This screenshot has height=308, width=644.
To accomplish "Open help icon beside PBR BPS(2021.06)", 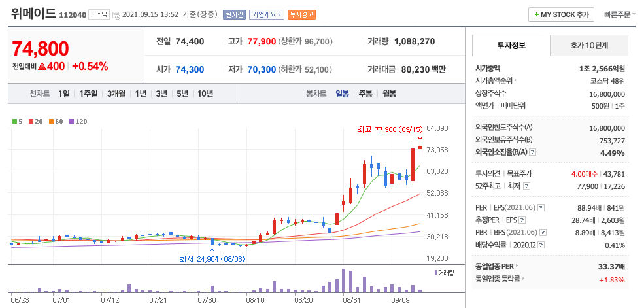I will point(543,233).
